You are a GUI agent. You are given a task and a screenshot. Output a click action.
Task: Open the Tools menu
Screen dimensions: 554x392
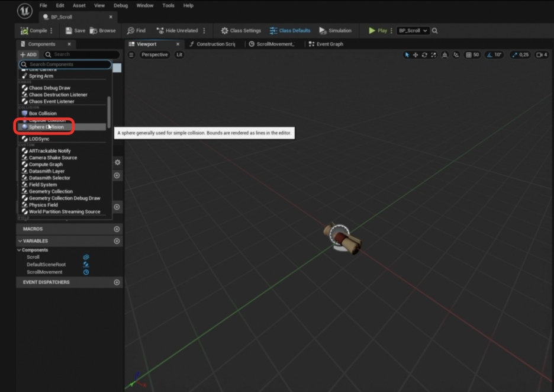click(x=168, y=5)
